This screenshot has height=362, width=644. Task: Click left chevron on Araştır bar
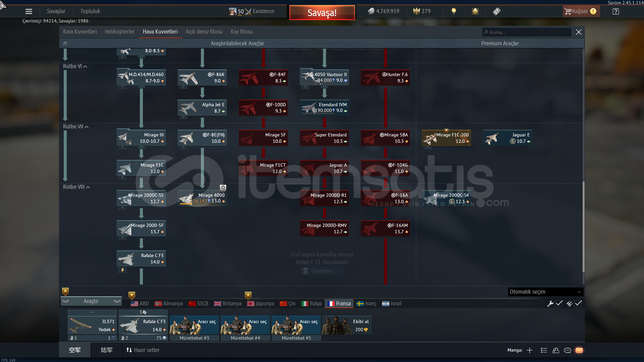point(65,301)
